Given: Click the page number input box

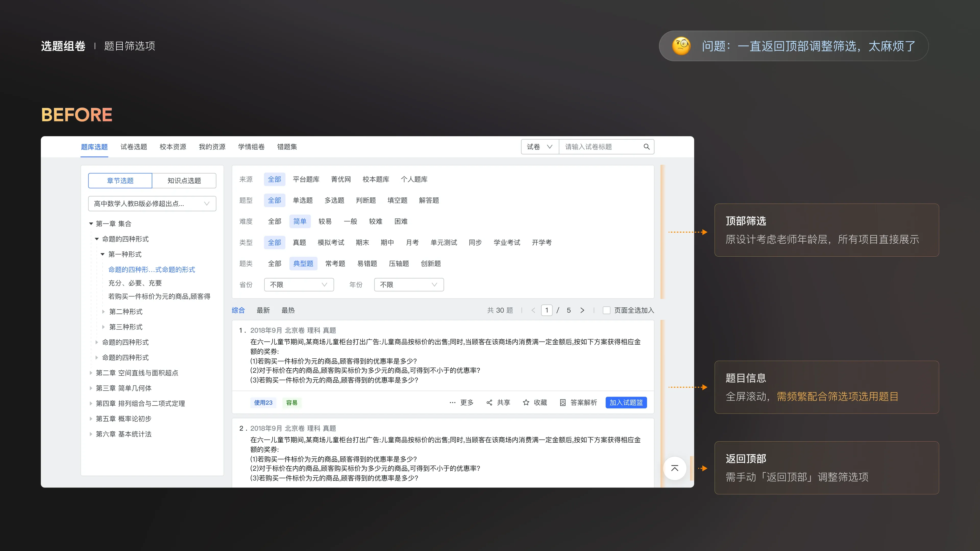Looking at the screenshot, I should point(547,310).
